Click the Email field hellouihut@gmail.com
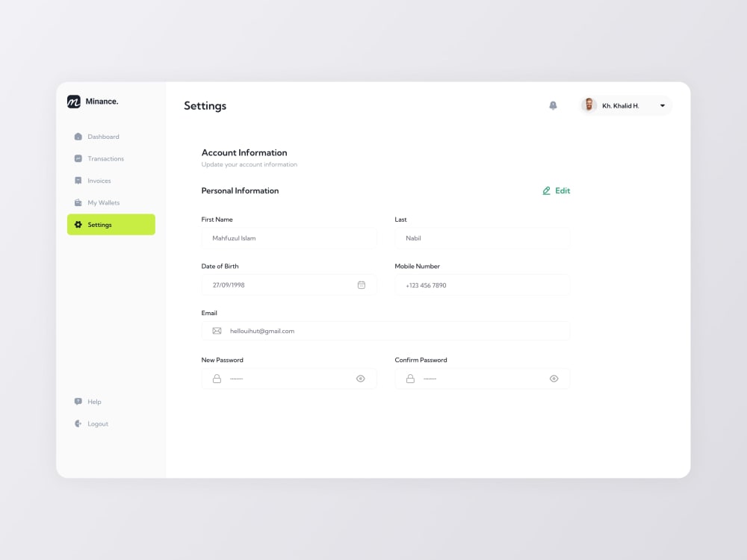Viewport: 747px width, 560px height. coord(385,331)
